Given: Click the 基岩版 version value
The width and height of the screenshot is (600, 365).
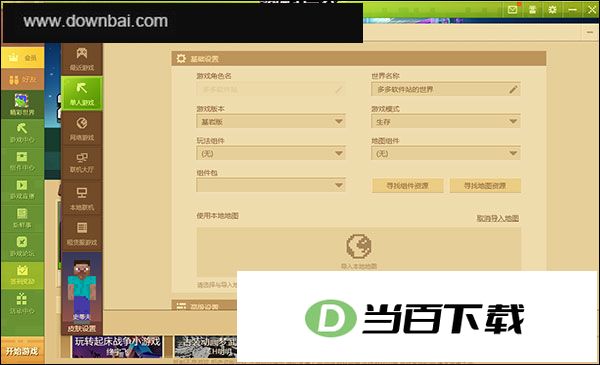Looking at the screenshot, I should (212, 122).
